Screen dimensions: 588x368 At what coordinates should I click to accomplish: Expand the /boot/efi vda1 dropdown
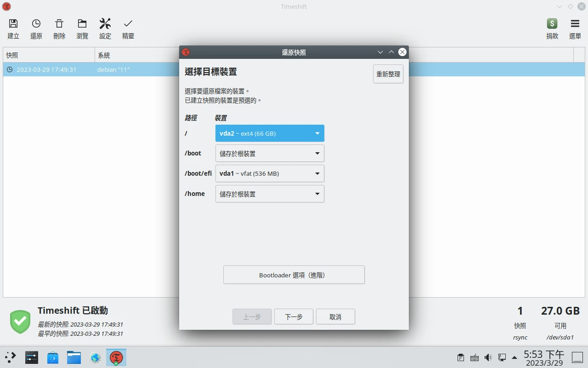[x=270, y=173]
